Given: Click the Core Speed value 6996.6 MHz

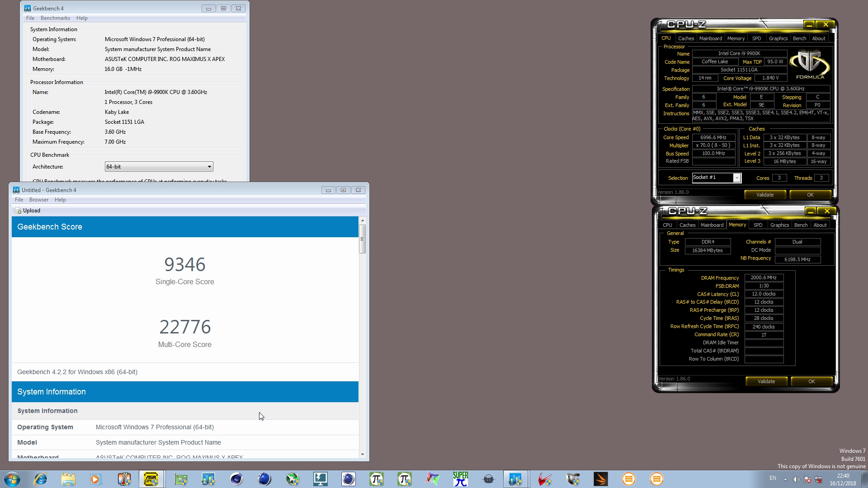Looking at the screenshot, I should [713, 137].
